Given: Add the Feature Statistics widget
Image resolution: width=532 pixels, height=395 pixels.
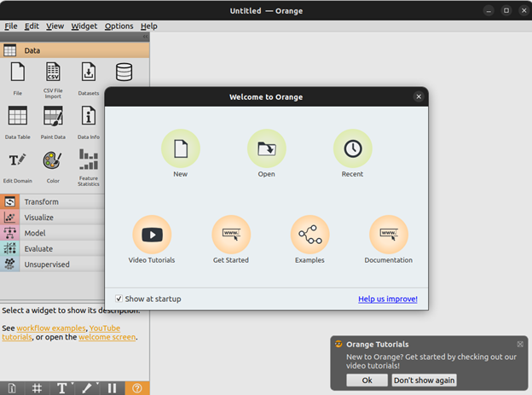Looking at the screenshot, I should [89, 167].
